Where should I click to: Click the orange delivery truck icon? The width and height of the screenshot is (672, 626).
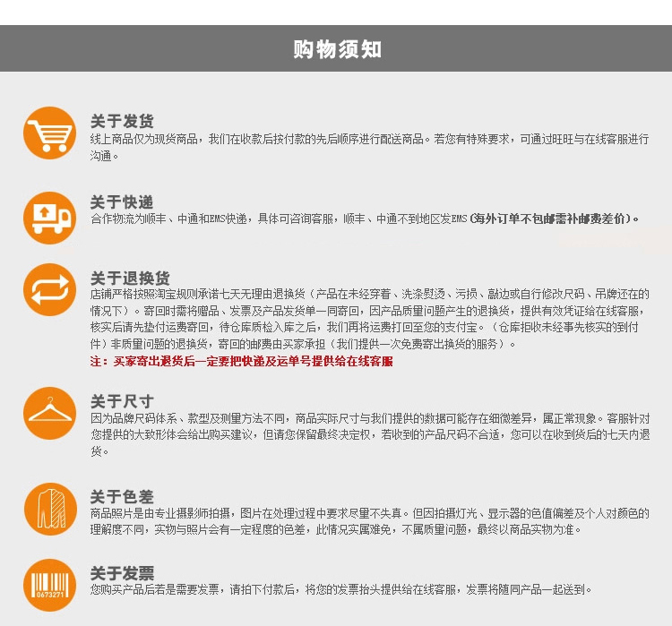tap(49, 219)
